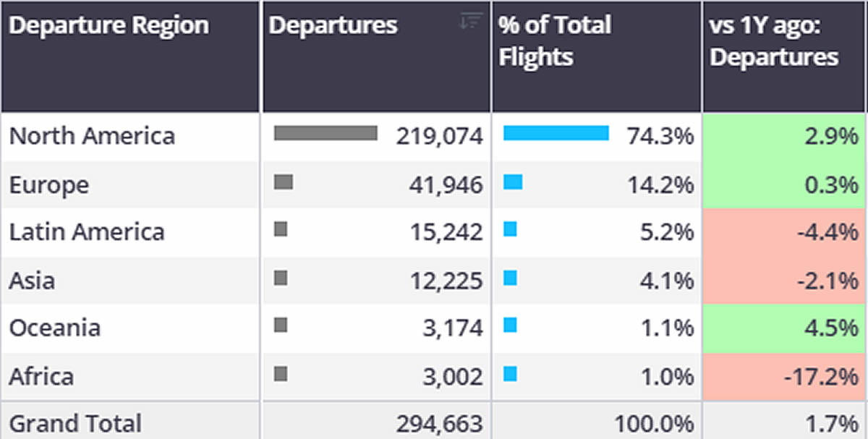Image resolution: width=868 pixels, height=439 pixels.
Task: Select the % of Total Flights header
Action: point(554,41)
